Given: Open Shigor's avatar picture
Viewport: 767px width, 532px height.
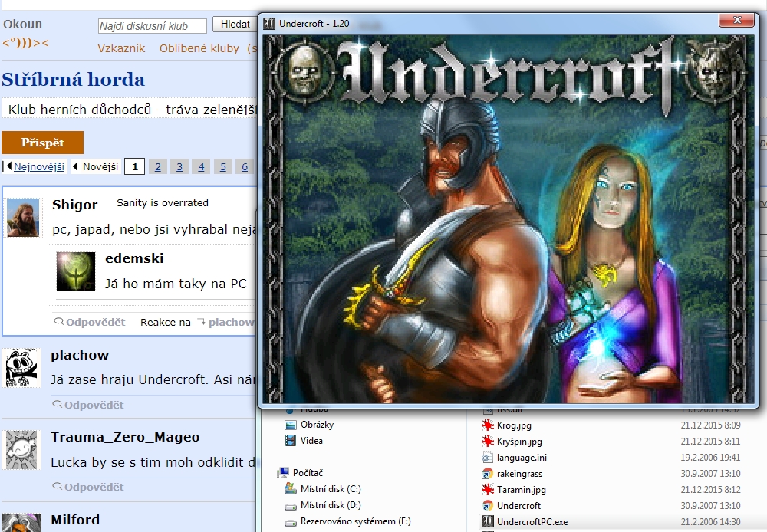Looking at the screenshot, I should (22, 218).
